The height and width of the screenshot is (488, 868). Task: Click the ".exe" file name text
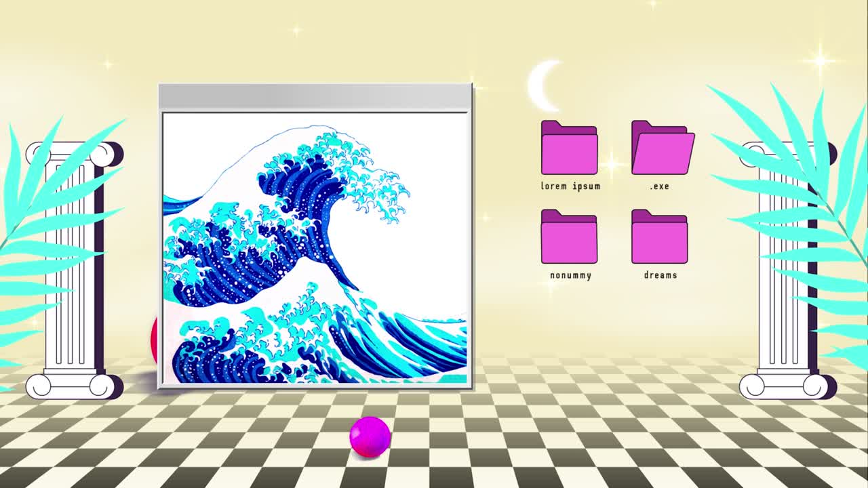(660, 185)
